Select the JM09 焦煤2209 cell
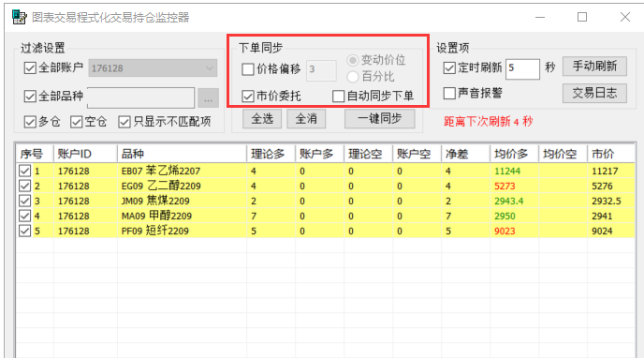Viewport: 644px width, 358px height. click(x=182, y=201)
